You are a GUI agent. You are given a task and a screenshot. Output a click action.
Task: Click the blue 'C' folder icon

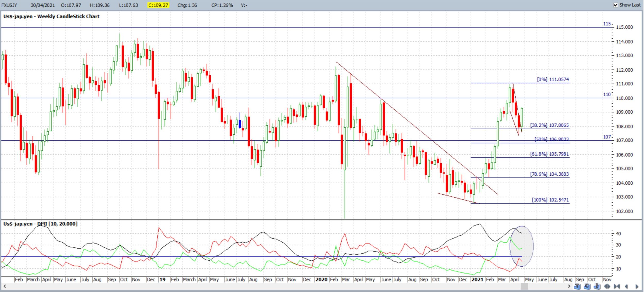click(x=587, y=286)
